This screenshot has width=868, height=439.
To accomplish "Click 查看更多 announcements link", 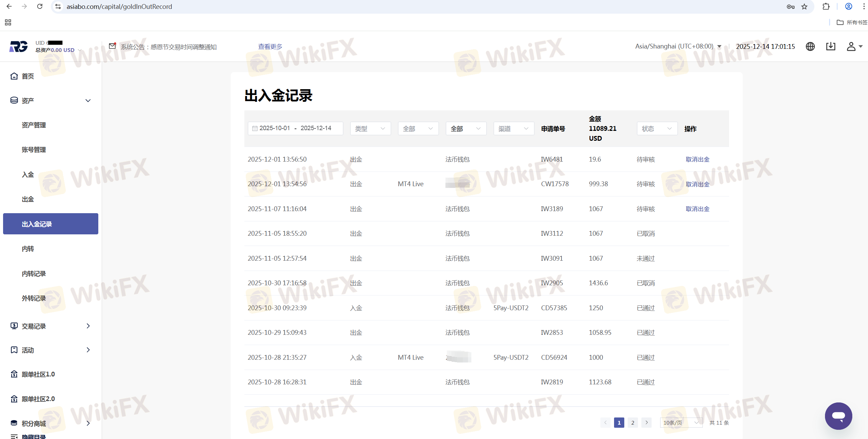I will [x=270, y=46].
